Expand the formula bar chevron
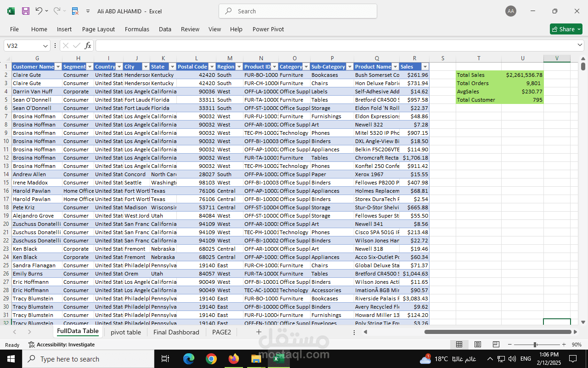This screenshot has height=368, width=588. 579,45
